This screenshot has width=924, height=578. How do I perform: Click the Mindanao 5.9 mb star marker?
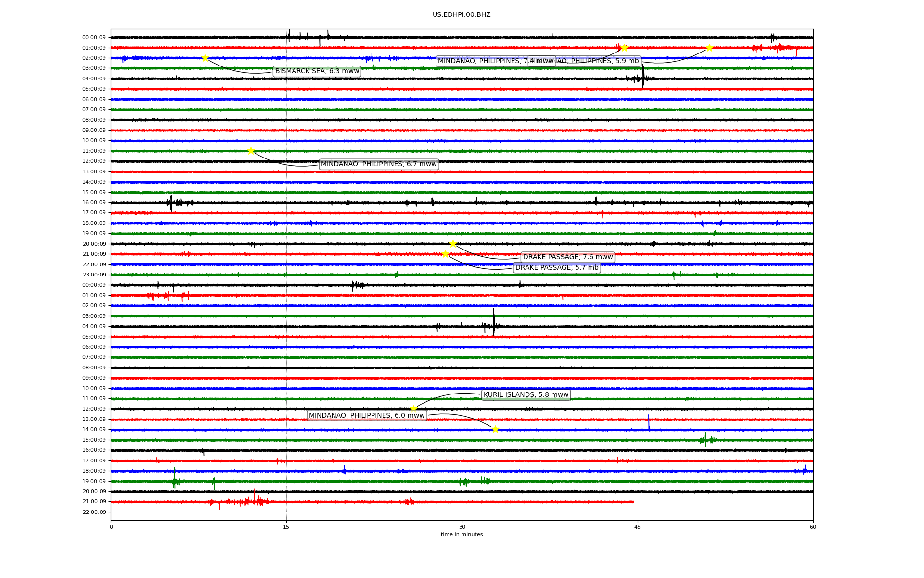click(x=709, y=48)
